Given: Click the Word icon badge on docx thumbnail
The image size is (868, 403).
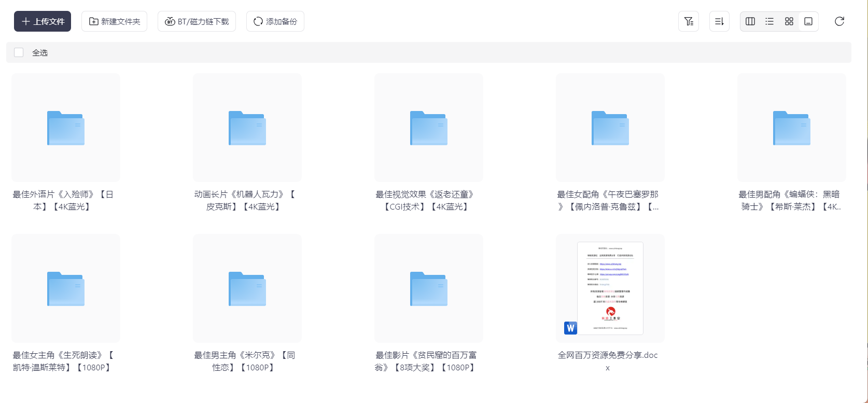Looking at the screenshot, I should coord(571,328).
